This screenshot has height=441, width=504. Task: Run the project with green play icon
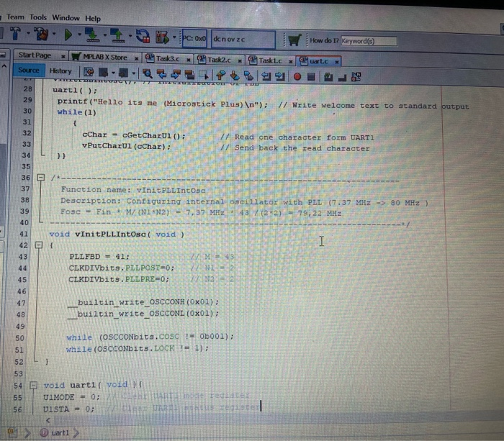click(68, 35)
